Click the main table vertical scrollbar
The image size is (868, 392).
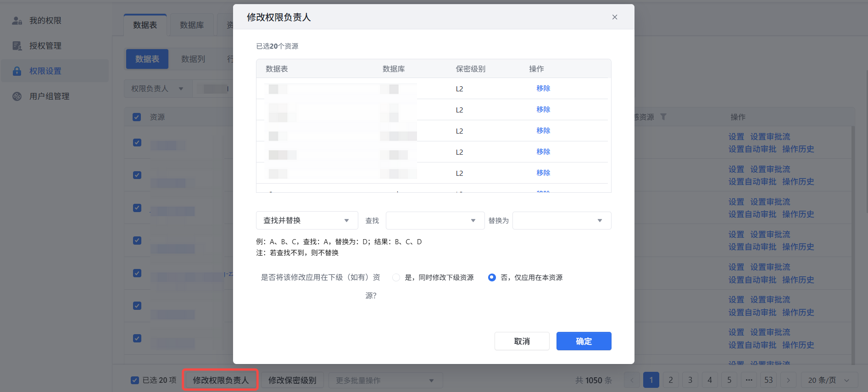853,245
